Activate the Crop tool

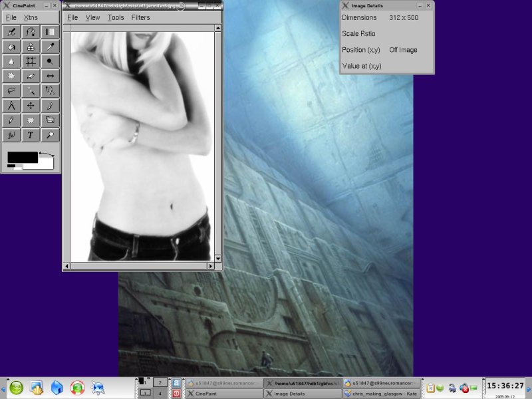[31, 61]
